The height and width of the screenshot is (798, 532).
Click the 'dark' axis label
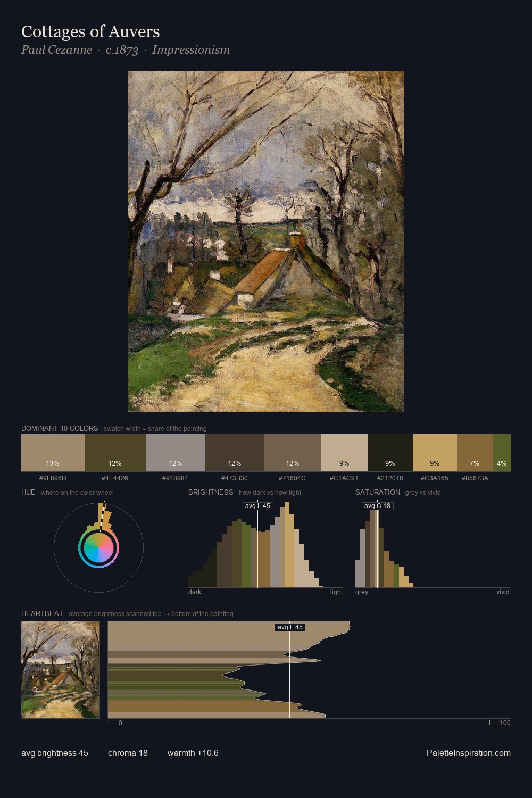click(195, 592)
